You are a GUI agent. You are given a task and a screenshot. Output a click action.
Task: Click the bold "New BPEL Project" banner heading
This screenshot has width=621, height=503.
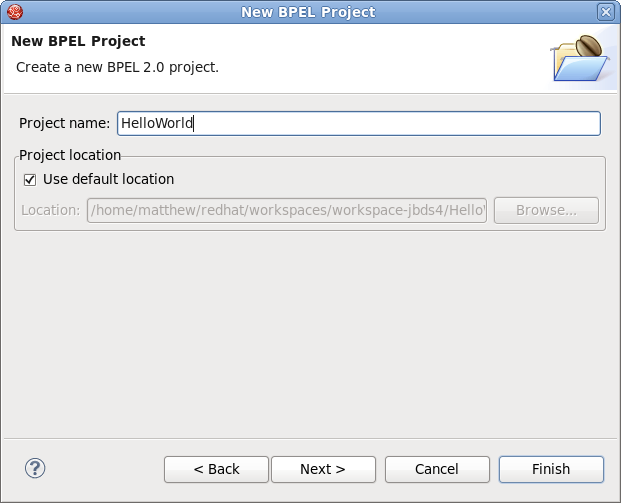tap(78, 42)
